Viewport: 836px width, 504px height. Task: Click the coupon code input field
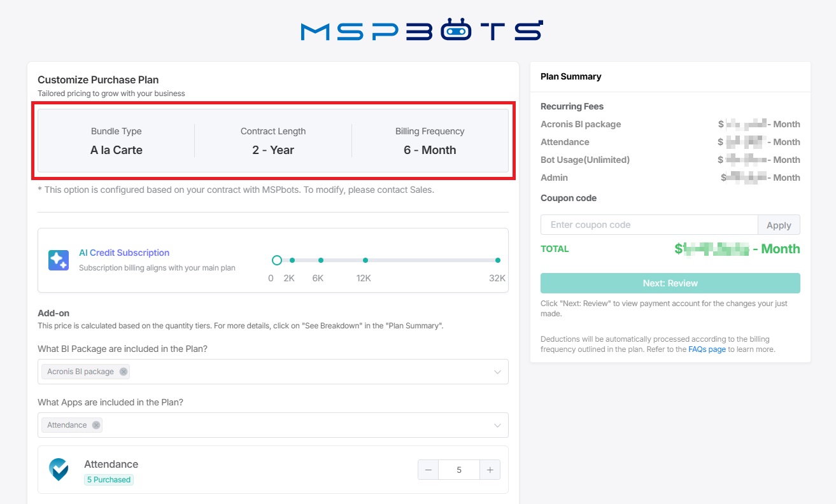(649, 225)
